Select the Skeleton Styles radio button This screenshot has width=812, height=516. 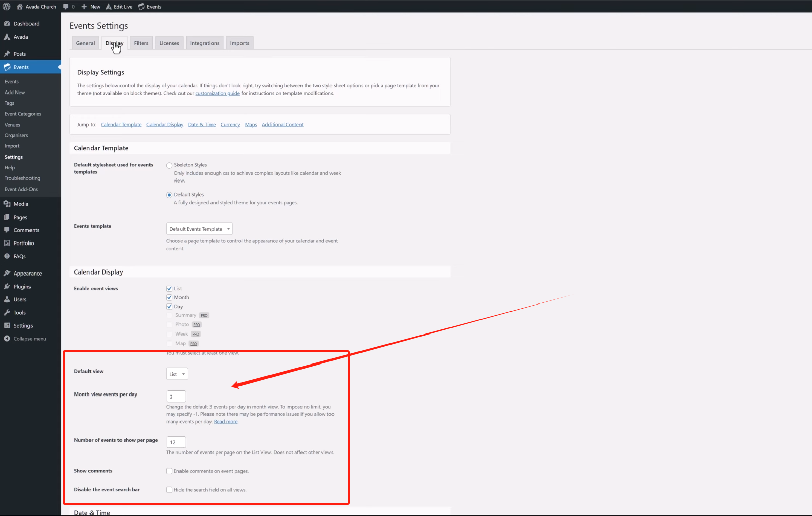[169, 165]
